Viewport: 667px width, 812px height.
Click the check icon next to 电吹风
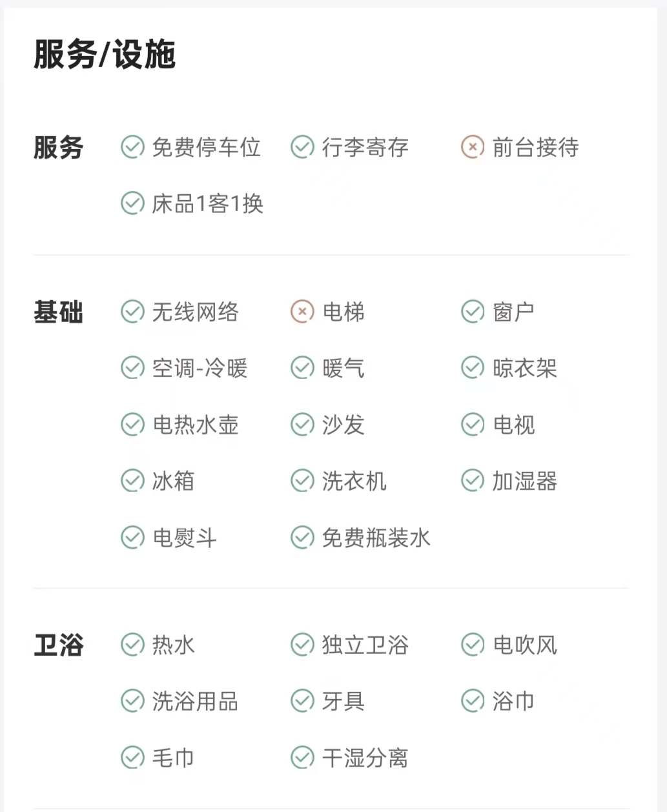pyautogui.click(x=472, y=644)
